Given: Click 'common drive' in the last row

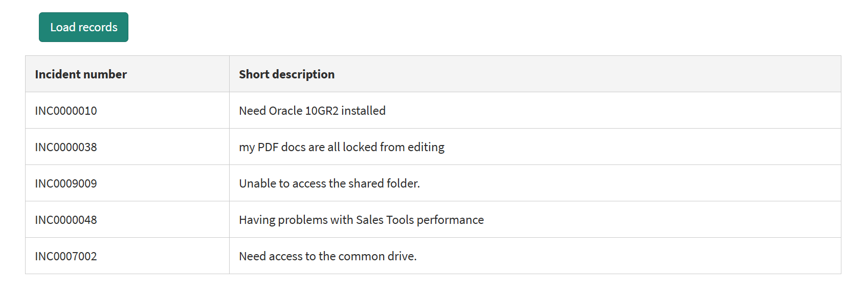Looking at the screenshot, I should pyautogui.click(x=377, y=256).
